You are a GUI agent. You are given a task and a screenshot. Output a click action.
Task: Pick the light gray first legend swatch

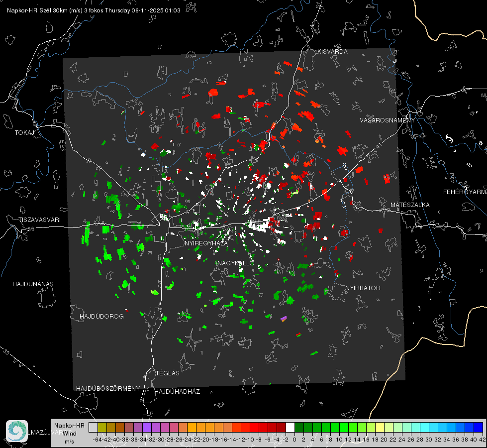pyautogui.click(x=93, y=427)
